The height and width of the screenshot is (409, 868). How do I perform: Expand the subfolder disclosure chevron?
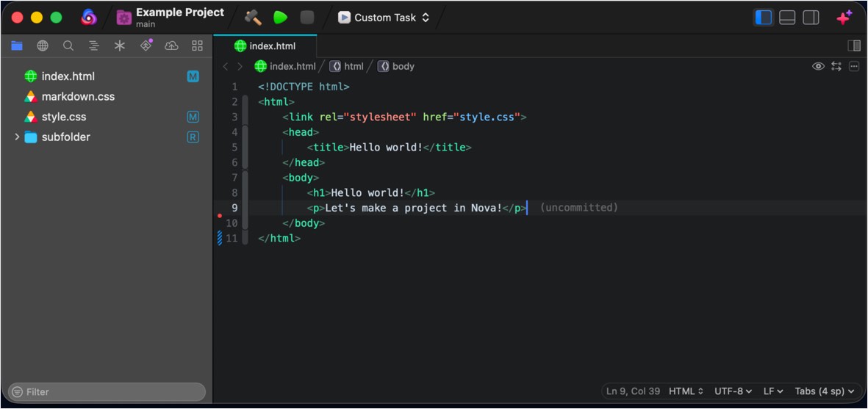17,137
